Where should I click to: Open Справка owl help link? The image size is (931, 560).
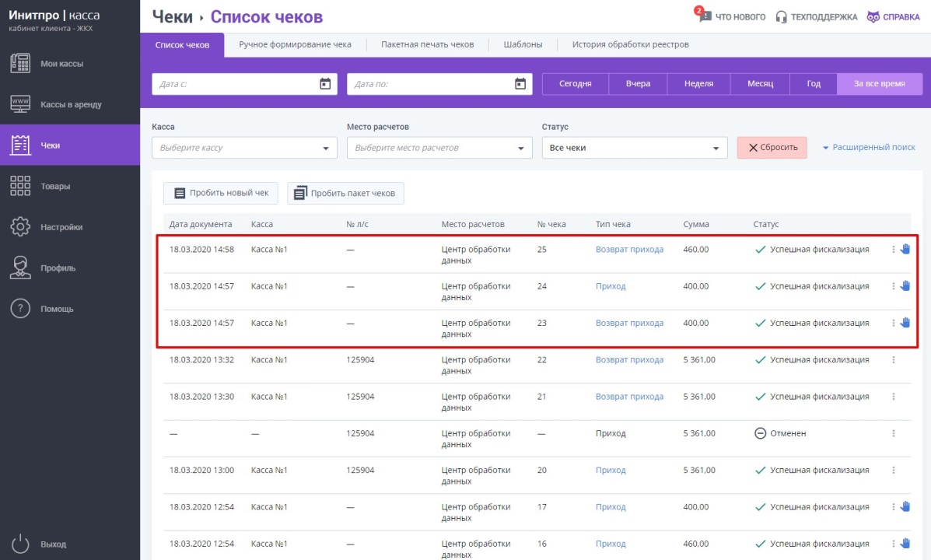click(x=893, y=16)
